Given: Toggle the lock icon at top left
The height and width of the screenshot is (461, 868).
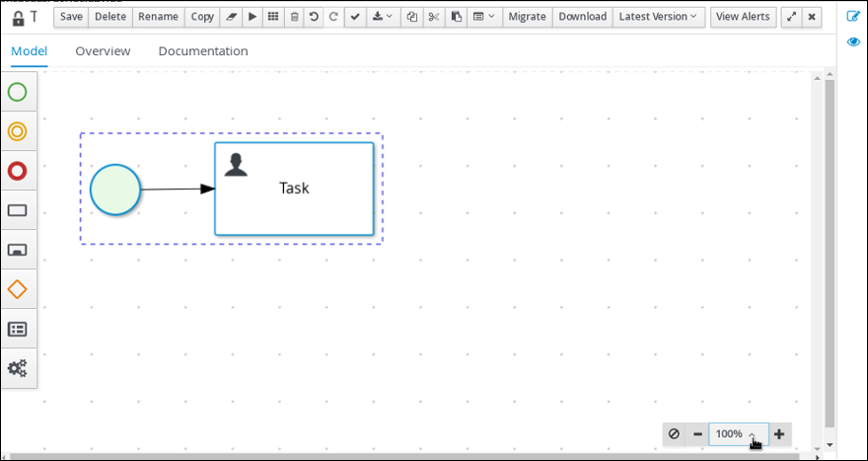Looking at the screenshot, I should pyautogui.click(x=18, y=17).
